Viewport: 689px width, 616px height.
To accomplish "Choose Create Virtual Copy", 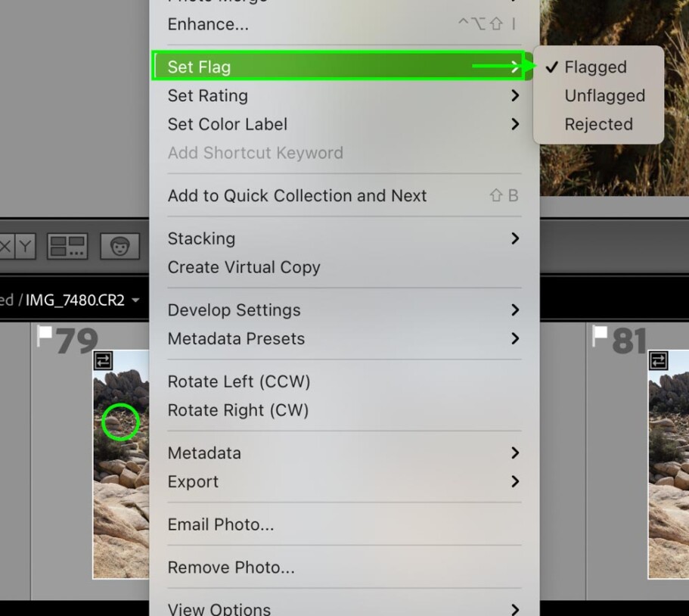I will (244, 267).
